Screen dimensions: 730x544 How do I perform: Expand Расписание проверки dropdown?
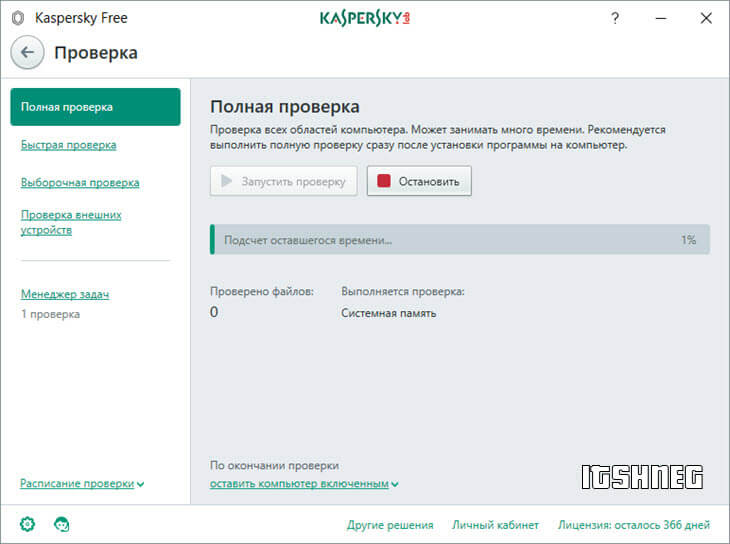coord(82,483)
